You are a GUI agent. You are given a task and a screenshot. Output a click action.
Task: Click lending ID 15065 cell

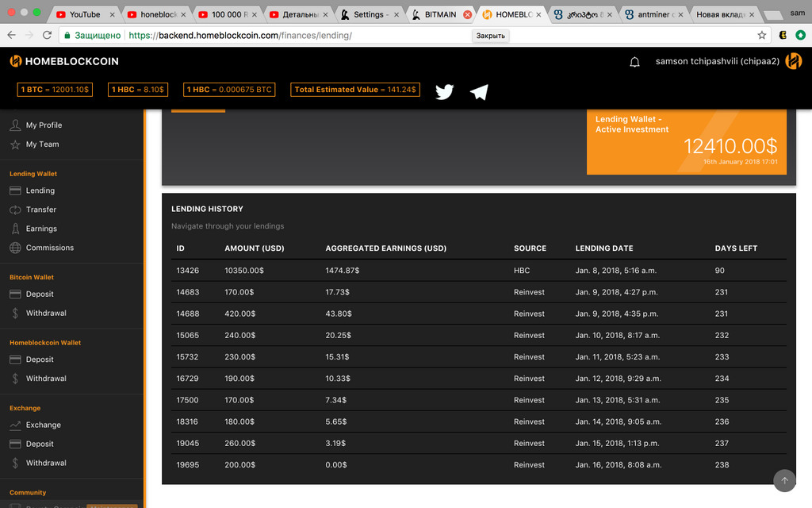tap(187, 336)
